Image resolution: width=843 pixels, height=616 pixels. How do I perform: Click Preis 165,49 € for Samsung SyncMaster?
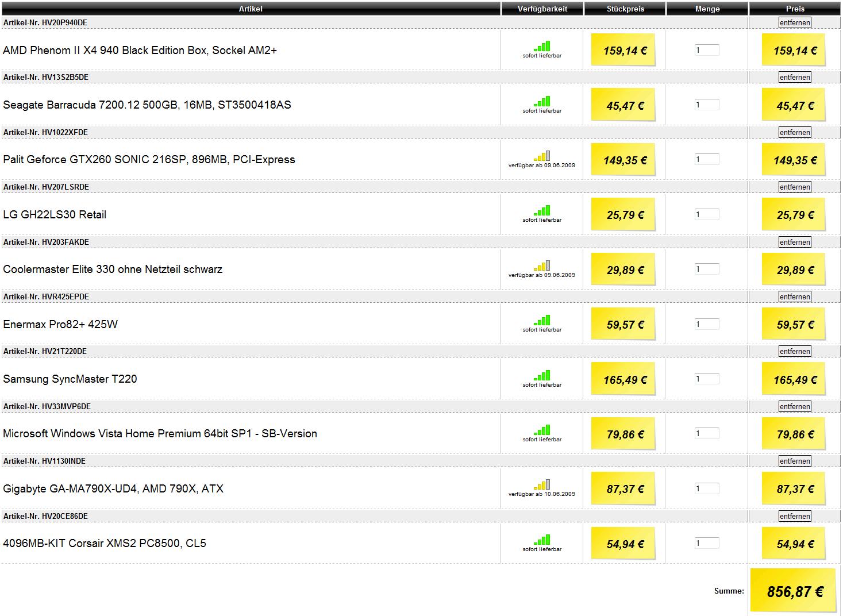[794, 379]
